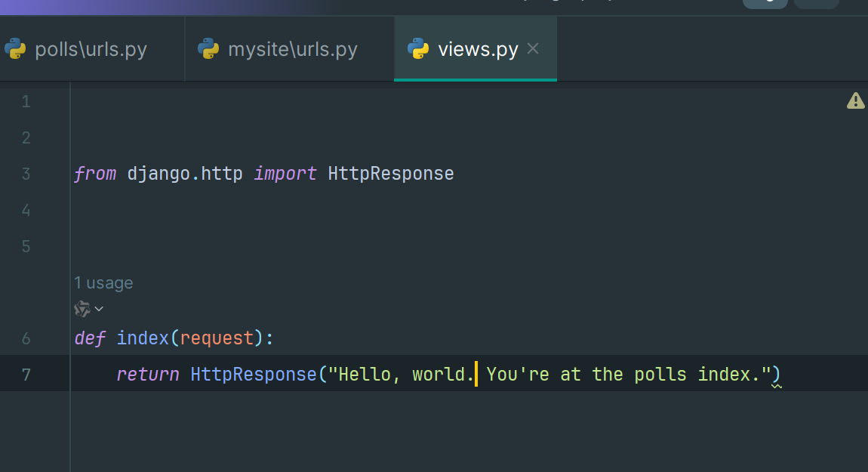
Task: Click line number 3 in the gutter
Action: tap(26, 174)
